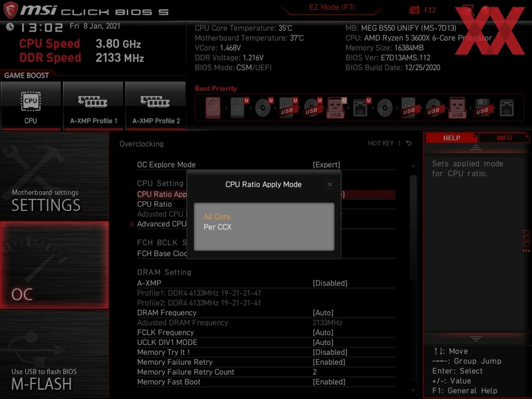Open the FCLK Frequency option

click(266, 332)
